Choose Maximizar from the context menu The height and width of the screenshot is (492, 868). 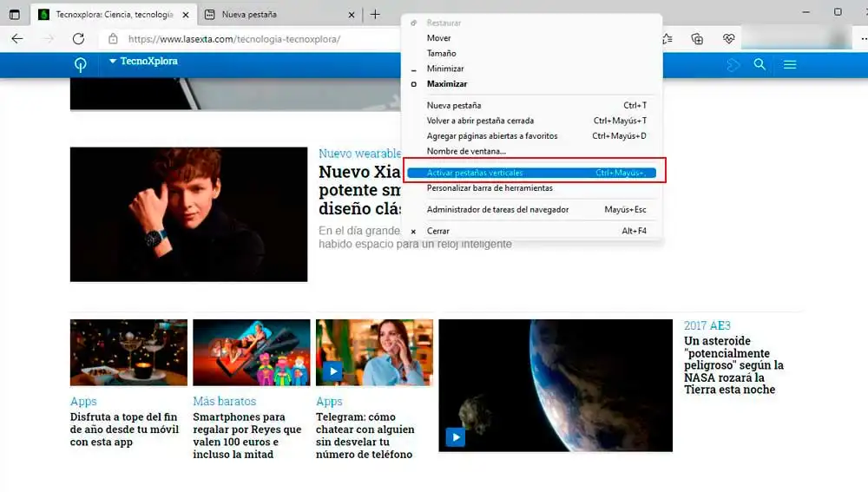point(447,84)
